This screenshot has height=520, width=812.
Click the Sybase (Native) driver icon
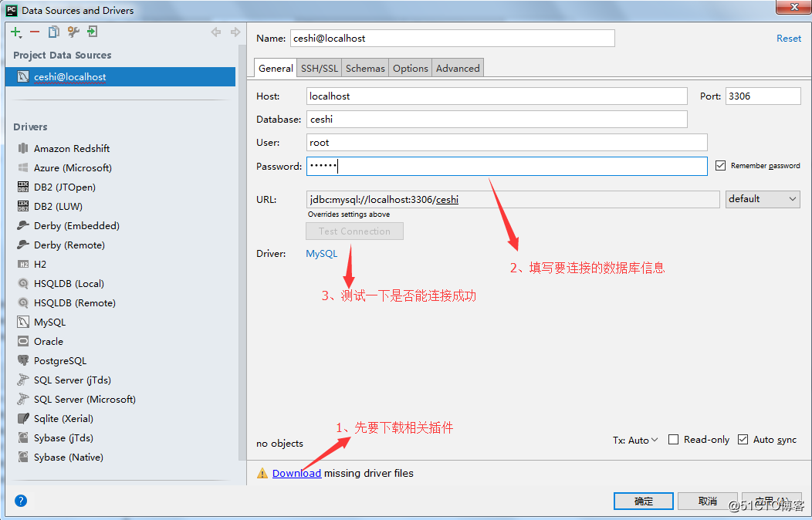(x=23, y=457)
